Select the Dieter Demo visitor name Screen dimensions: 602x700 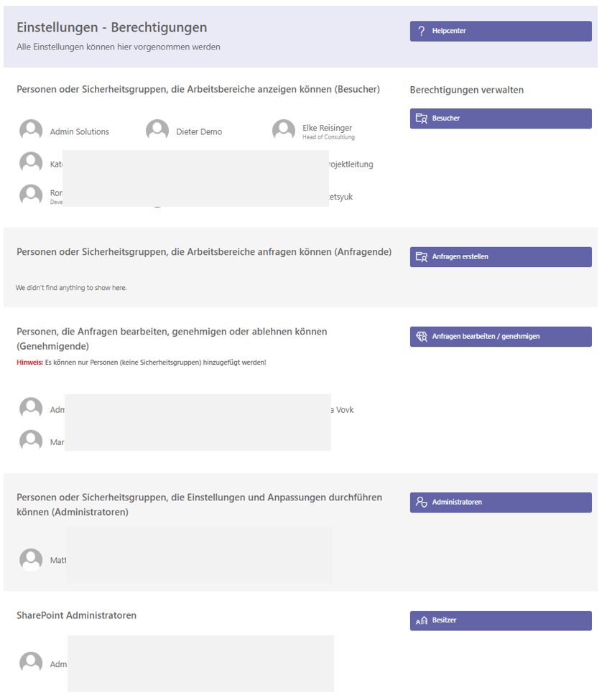tap(199, 131)
